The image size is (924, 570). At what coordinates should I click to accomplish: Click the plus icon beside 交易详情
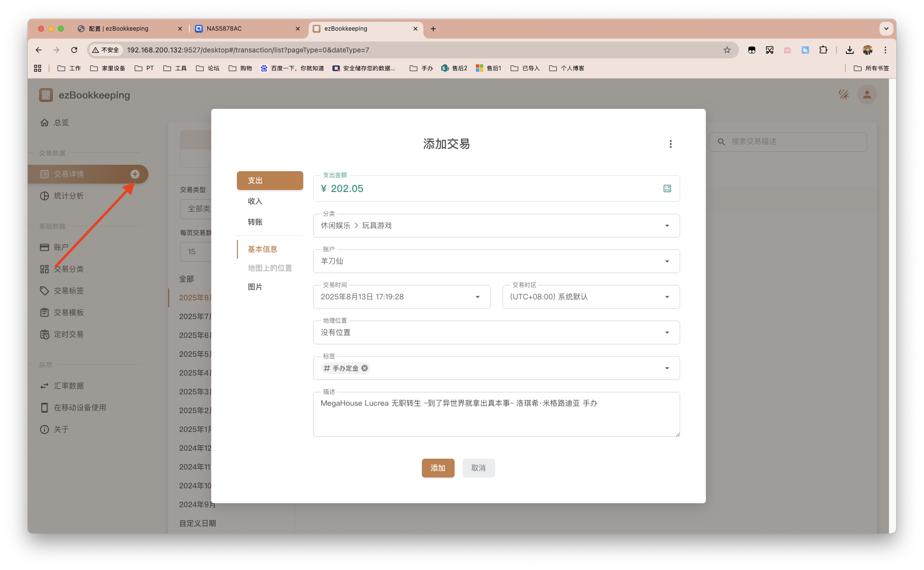click(x=135, y=174)
